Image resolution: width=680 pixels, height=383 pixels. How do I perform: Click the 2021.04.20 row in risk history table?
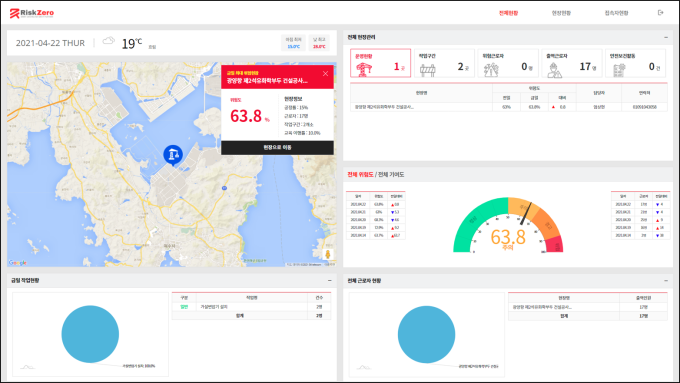tap(376, 220)
